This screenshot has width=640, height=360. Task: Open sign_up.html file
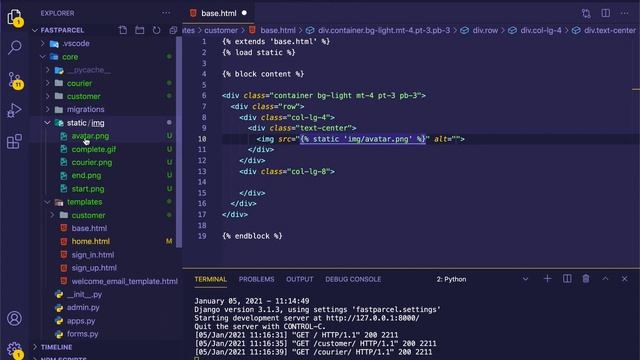click(94, 268)
